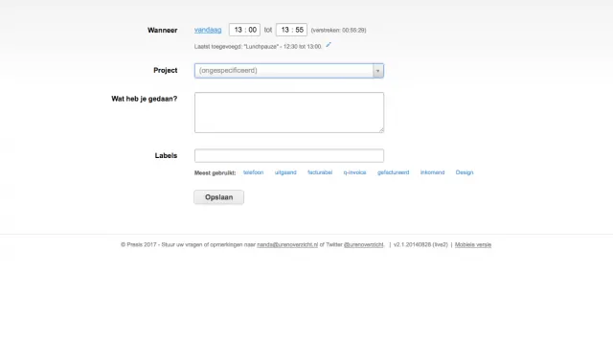Switch to 'Mobiele versie' link

click(x=473, y=245)
